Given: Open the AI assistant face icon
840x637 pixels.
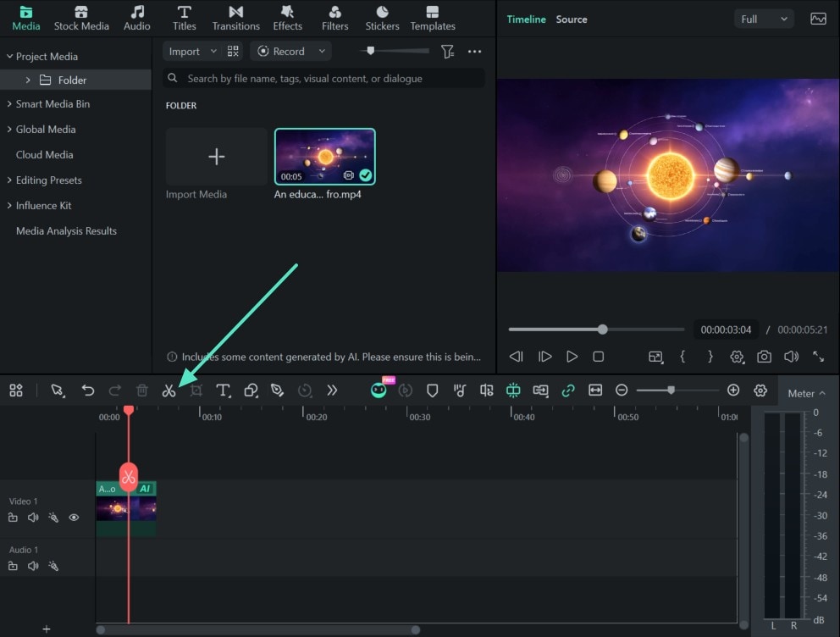Looking at the screenshot, I should (x=379, y=390).
